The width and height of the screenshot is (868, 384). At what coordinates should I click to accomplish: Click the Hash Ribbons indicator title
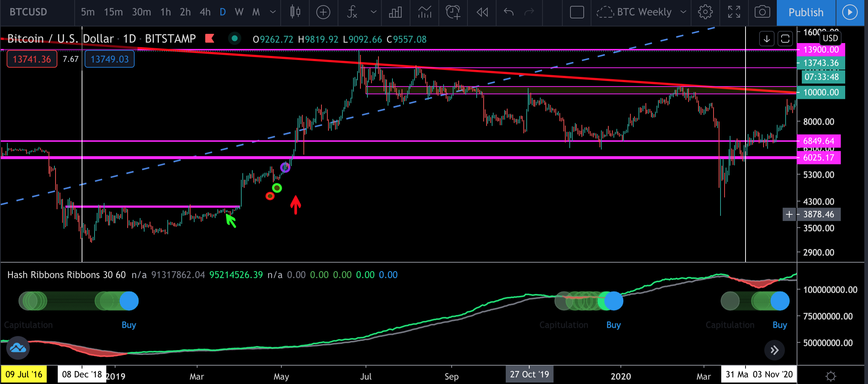(67, 275)
